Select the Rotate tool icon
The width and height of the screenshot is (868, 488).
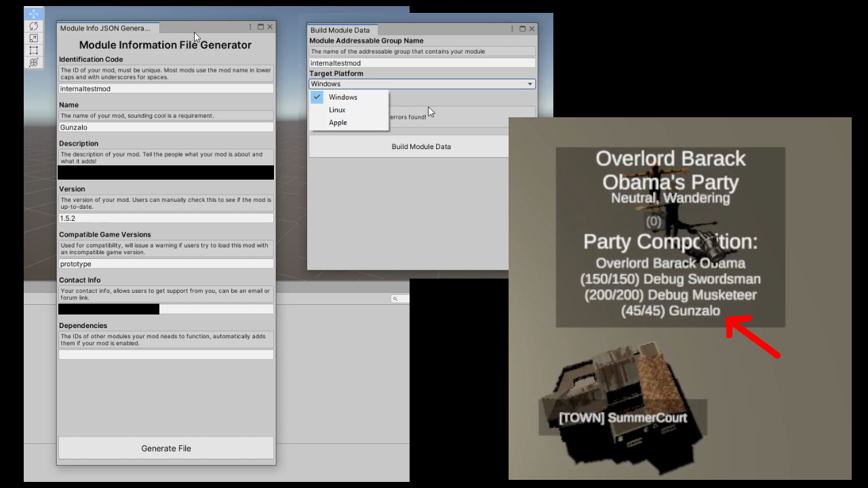tap(34, 26)
